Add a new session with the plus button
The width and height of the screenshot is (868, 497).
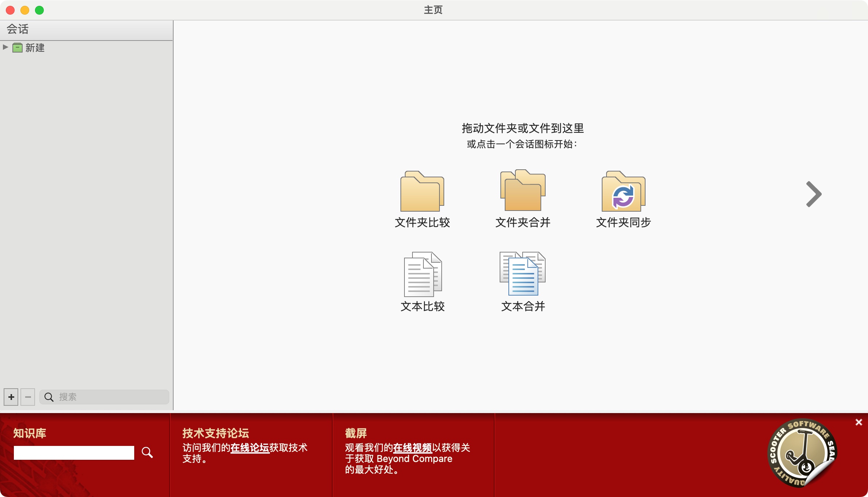11,397
